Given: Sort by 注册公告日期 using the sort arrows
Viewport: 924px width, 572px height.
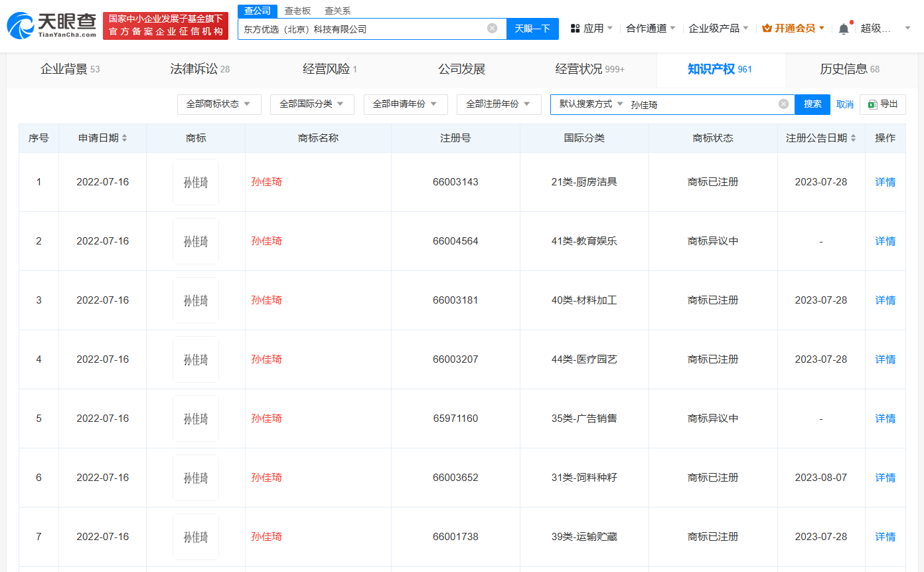Looking at the screenshot, I should pos(854,138).
